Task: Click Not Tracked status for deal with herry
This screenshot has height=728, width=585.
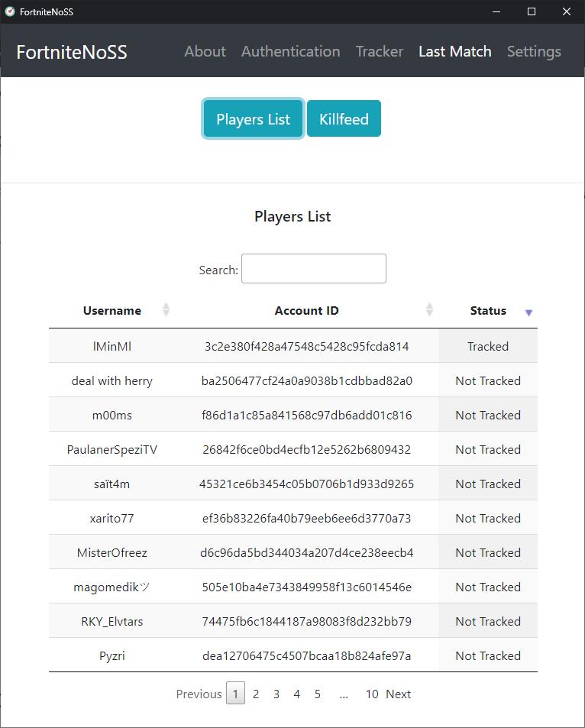Action: (488, 380)
